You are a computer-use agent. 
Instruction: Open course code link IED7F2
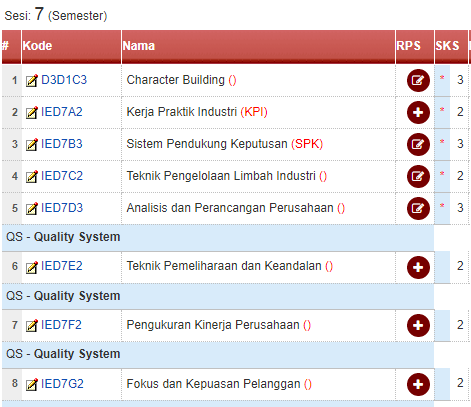(x=61, y=325)
